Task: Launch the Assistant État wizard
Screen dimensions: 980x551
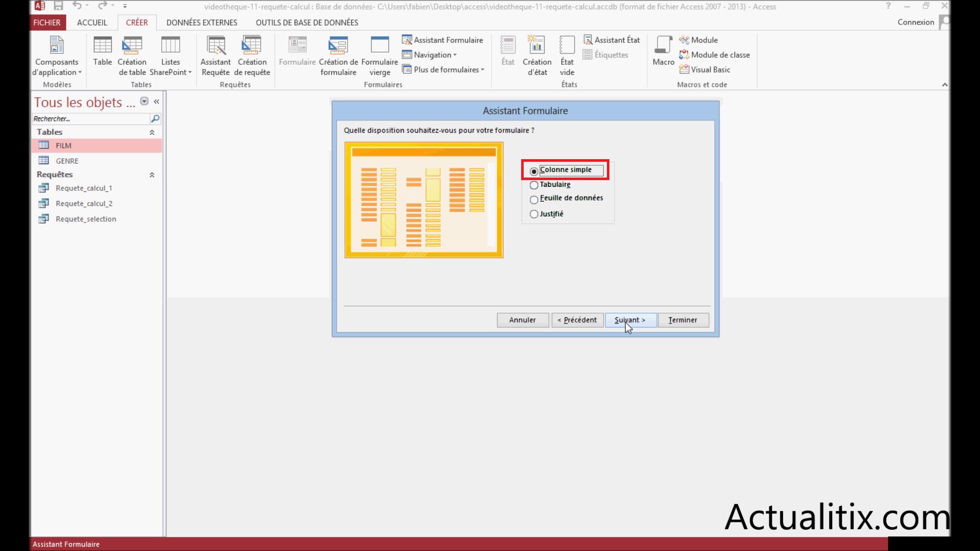Action: click(611, 40)
